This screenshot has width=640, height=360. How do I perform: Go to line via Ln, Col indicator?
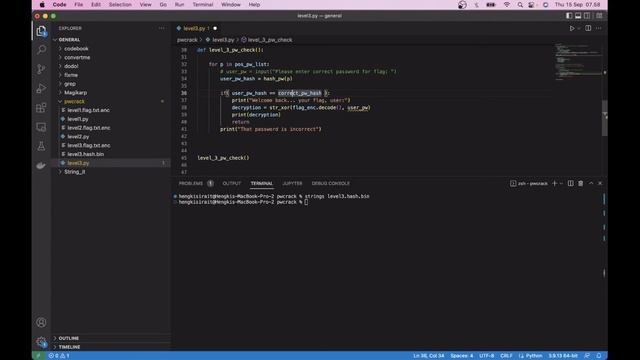(x=429, y=356)
